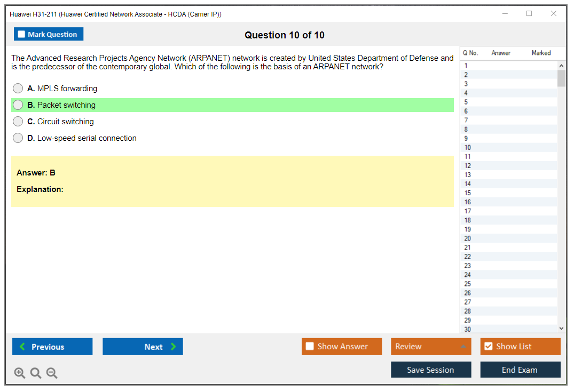The height and width of the screenshot is (392, 574).
Task: Go to the Next question
Action: 143,347
